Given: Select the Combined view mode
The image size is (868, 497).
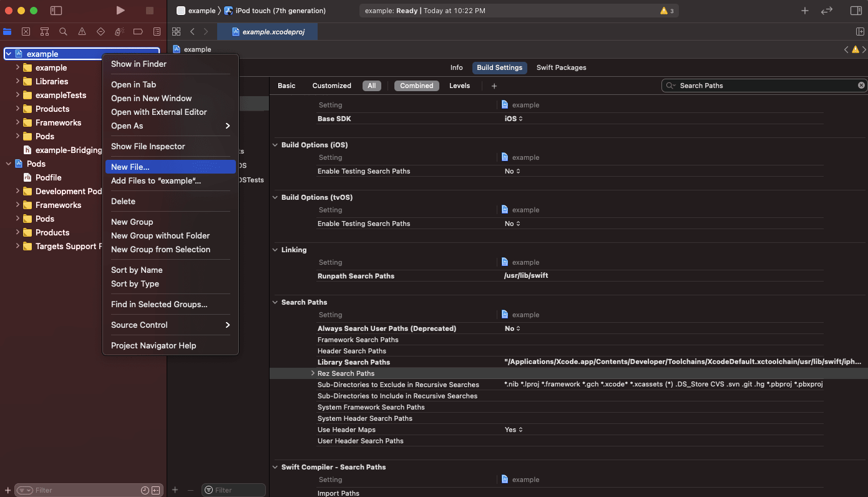Looking at the screenshot, I should coord(417,86).
